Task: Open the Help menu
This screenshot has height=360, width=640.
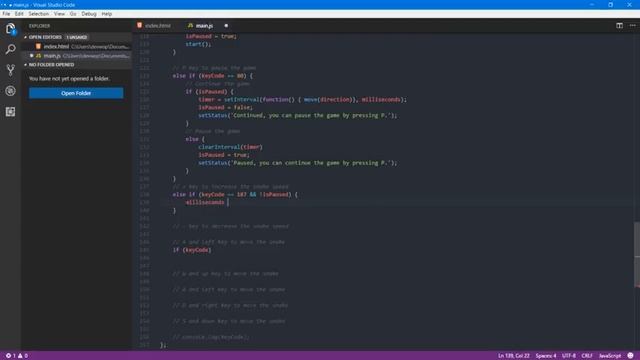Action: [107, 14]
